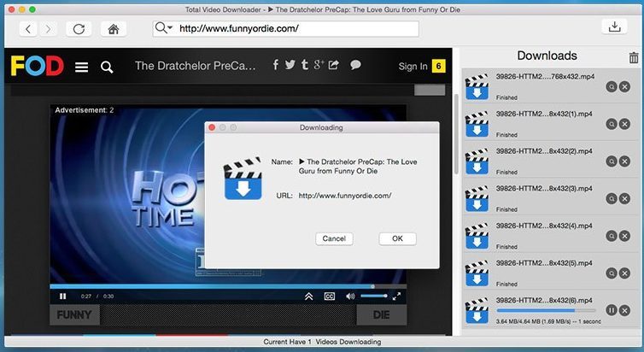Viewport: 644px width, 352px height.
Task: Reveal the 8x432(5).mp4 file with magnifier
Action: (x=612, y=273)
